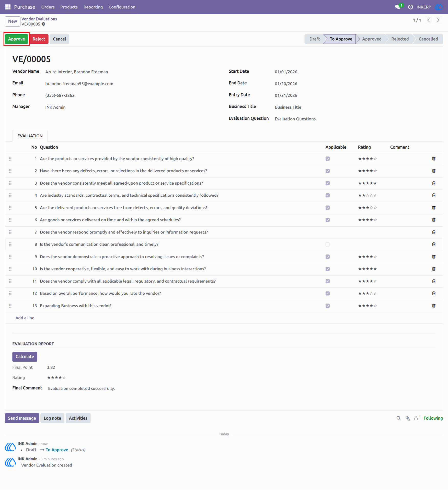Delete question 10 row with trash icon
Viewport: 448px width, 491px height.
[x=434, y=269]
